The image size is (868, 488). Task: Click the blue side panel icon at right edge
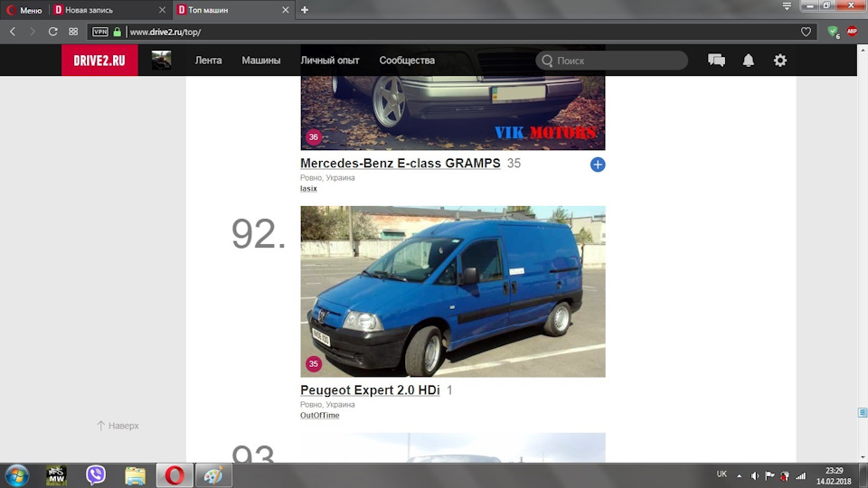[863, 413]
